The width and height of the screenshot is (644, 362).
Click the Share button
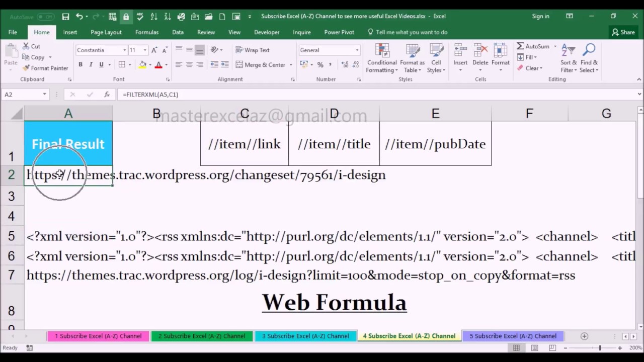pyautogui.click(x=623, y=32)
